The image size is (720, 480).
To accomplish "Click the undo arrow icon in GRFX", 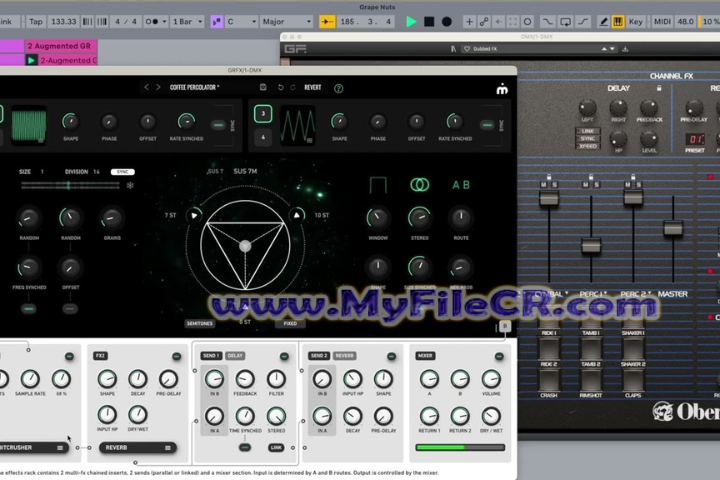I will 281,87.
